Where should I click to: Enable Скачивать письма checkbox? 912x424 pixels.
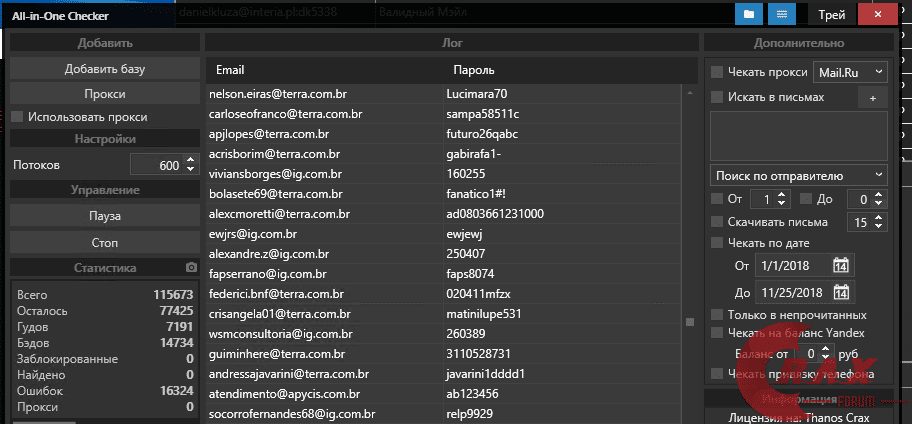click(717, 222)
